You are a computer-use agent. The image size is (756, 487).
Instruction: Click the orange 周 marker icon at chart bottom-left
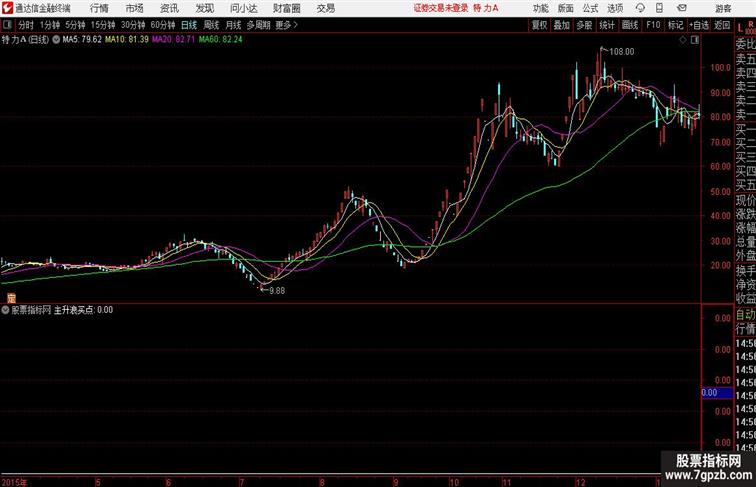11,298
